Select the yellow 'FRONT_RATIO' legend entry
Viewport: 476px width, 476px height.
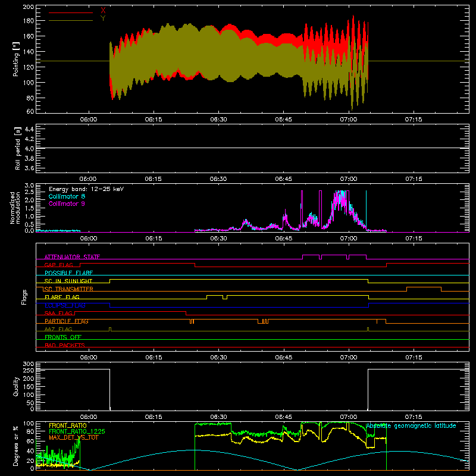coord(68,425)
